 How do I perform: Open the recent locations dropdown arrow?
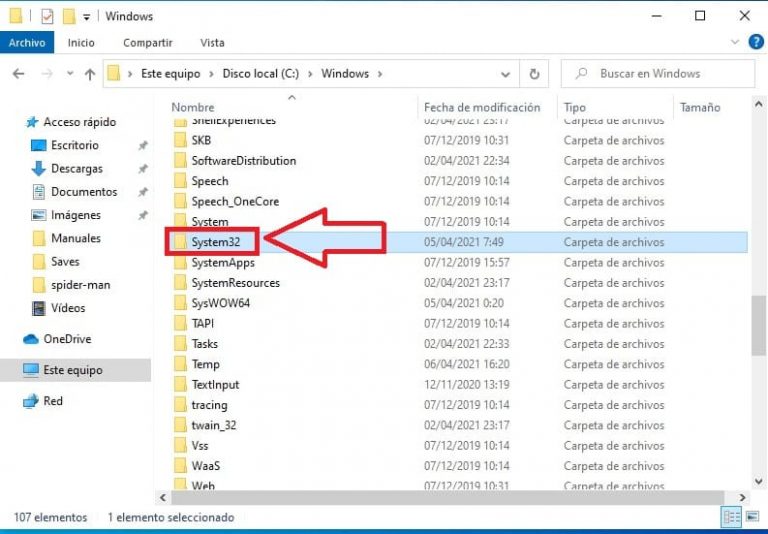(x=70, y=74)
